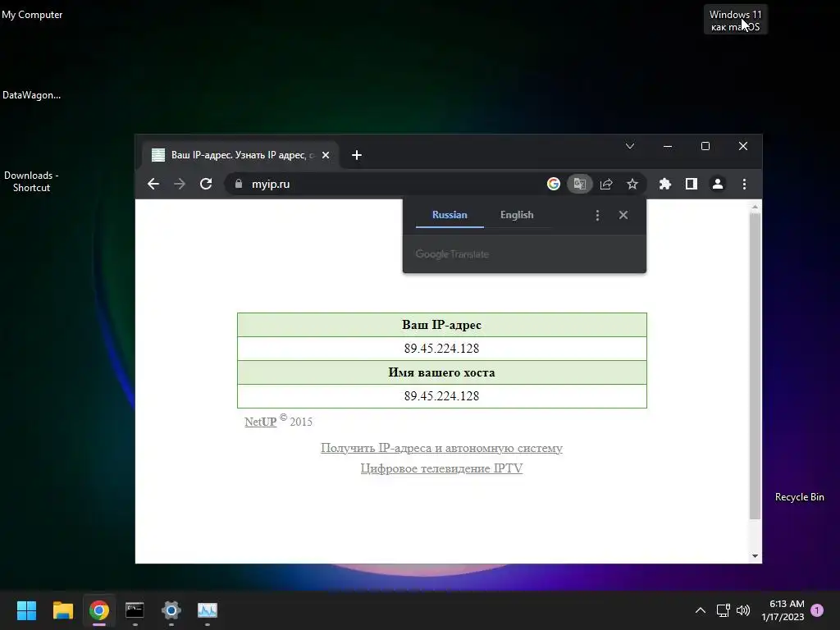This screenshot has height=630, width=840.
Task: Open File Explorer from taskbar
Action: (x=62, y=610)
